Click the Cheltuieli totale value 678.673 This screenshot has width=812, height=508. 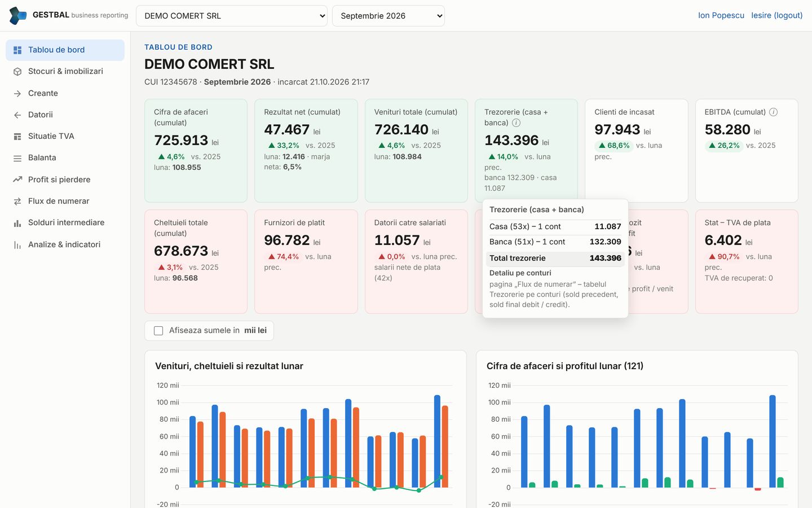point(181,251)
